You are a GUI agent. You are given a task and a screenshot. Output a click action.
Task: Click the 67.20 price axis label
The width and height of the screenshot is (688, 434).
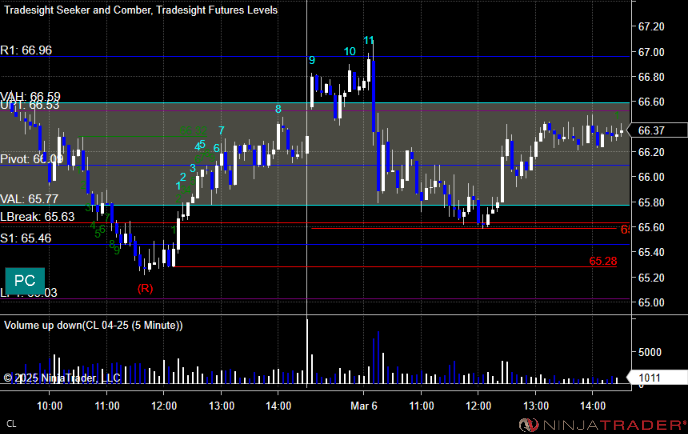[x=651, y=27]
